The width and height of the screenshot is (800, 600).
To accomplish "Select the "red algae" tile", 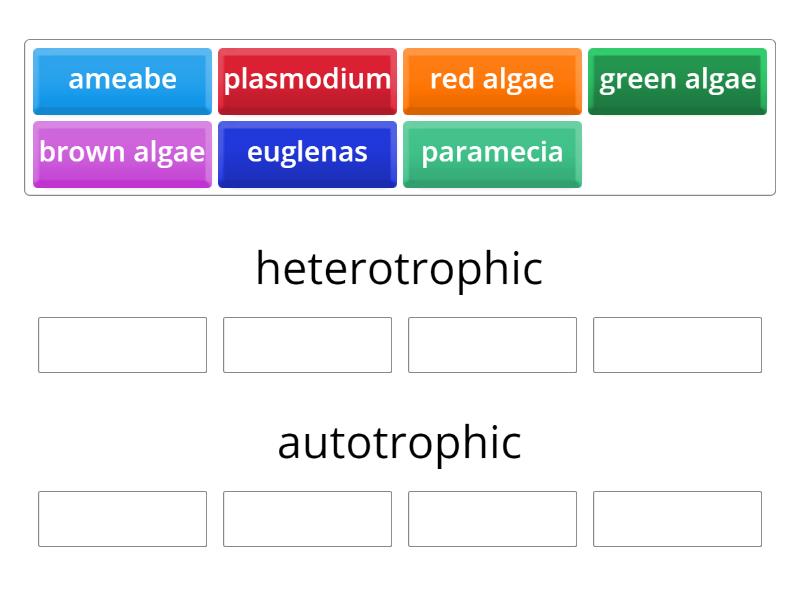I will coord(492,80).
